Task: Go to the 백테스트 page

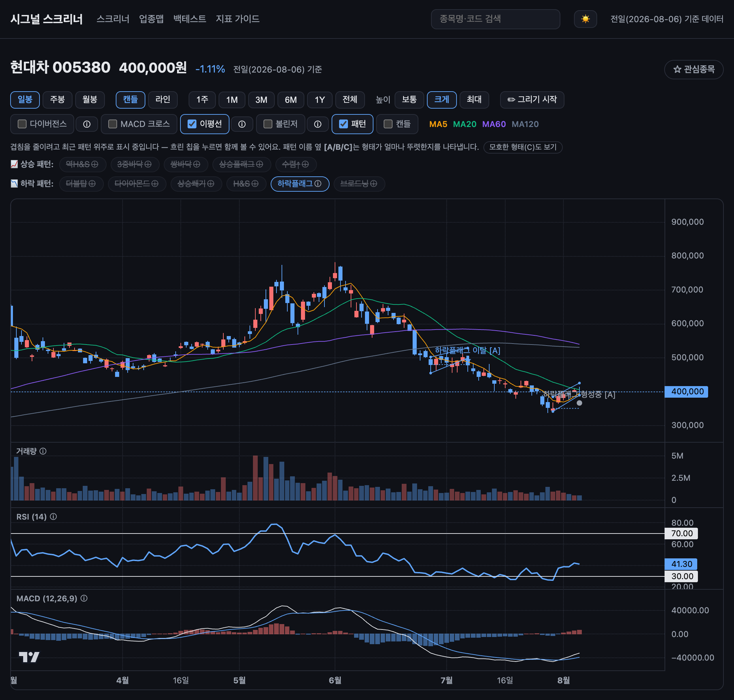Action: tap(190, 19)
